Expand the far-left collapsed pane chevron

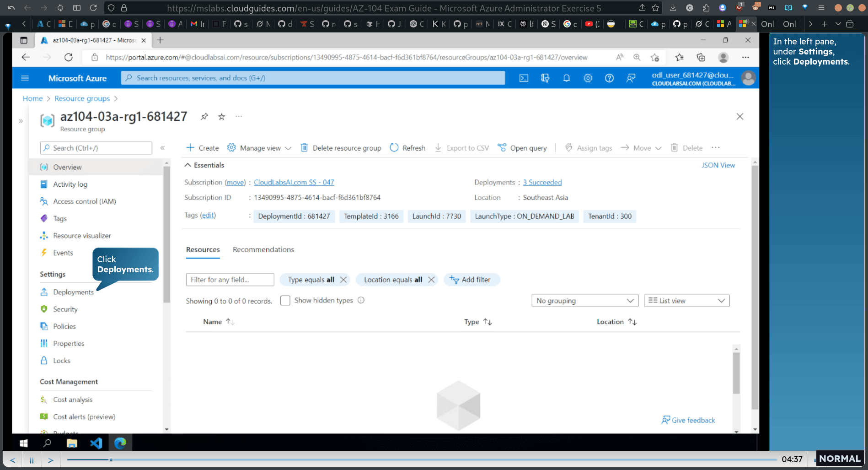[x=21, y=121]
